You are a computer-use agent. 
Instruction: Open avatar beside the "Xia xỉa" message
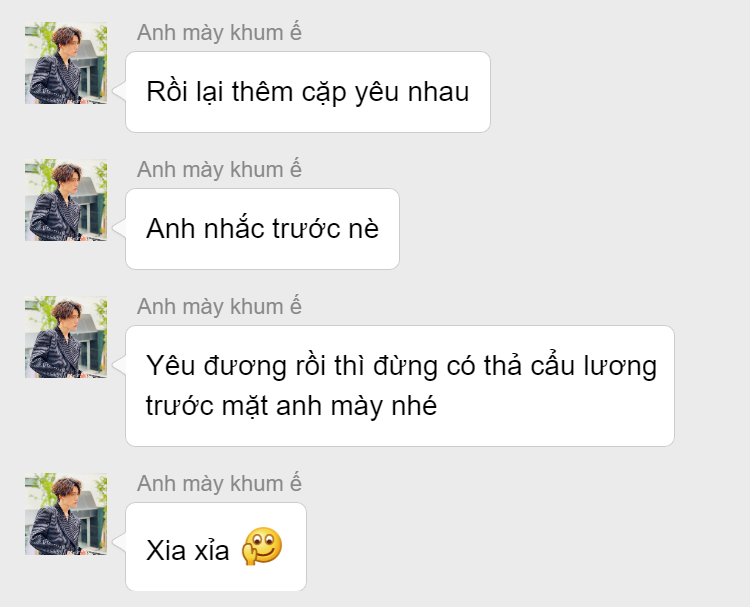tap(66, 514)
